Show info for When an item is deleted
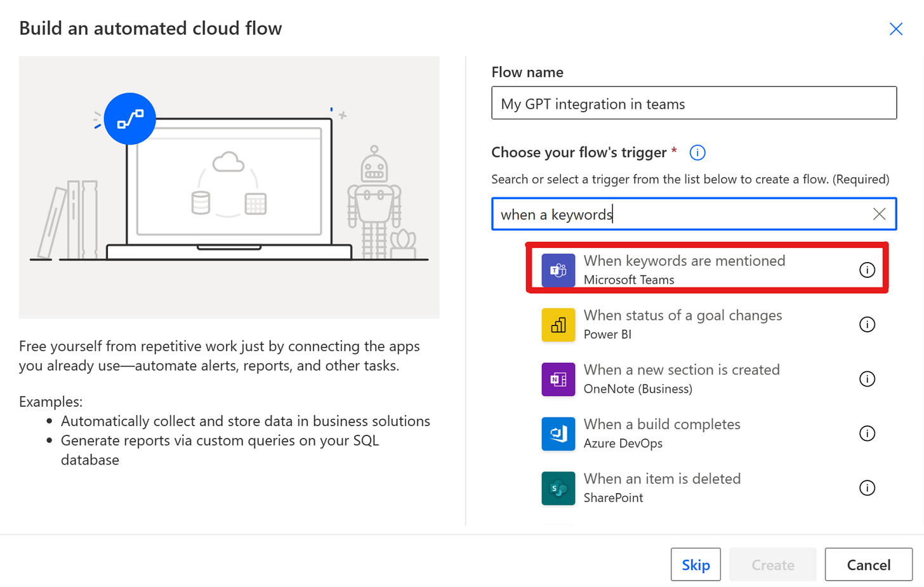Image resolution: width=924 pixels, height=587 pixels. point(867,488)
